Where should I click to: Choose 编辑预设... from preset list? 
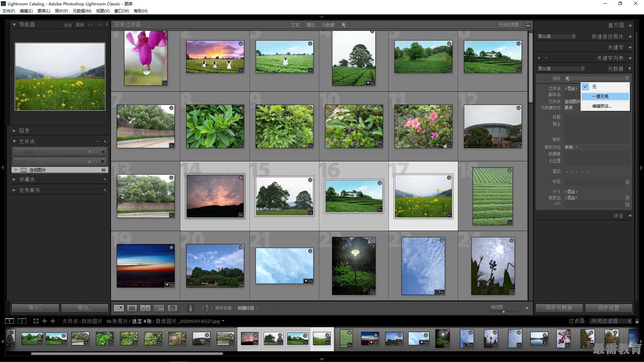pyautogui.click(x=605, y=106)
